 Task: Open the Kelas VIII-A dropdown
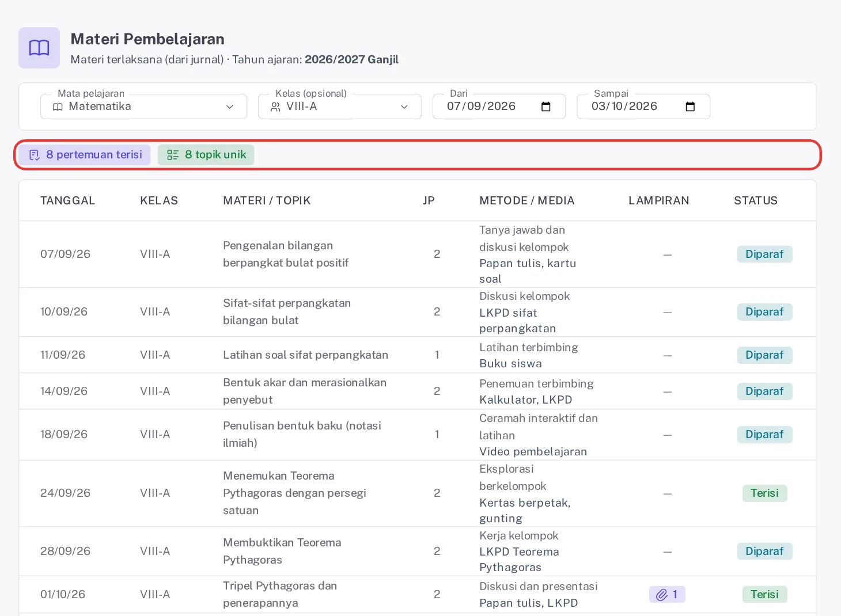340,107
